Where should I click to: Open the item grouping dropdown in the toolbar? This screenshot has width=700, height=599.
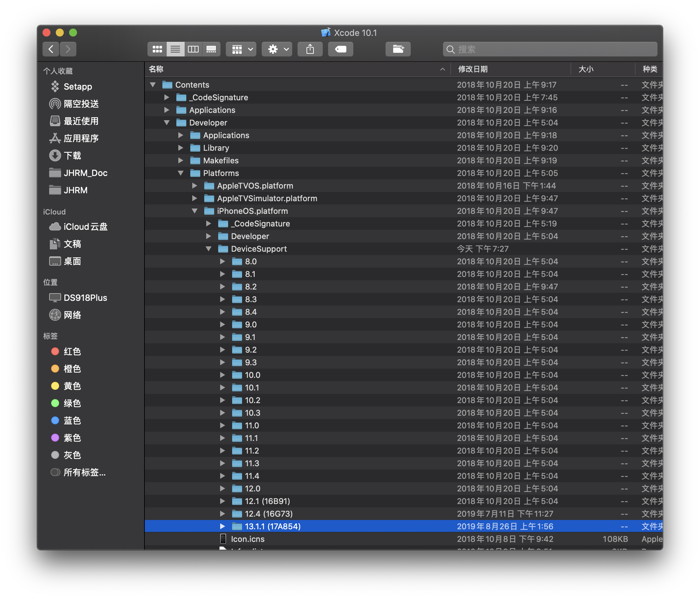(241, 49)
